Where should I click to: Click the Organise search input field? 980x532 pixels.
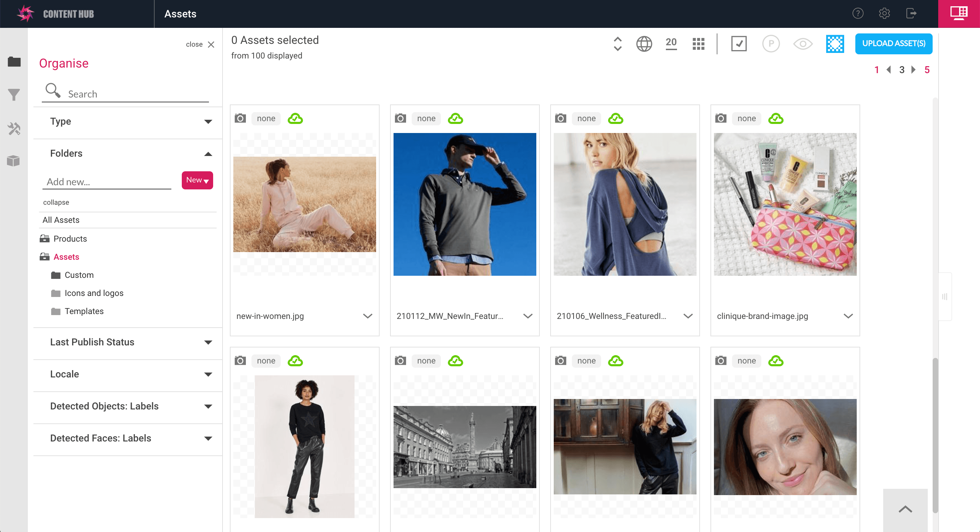(137, 94)
